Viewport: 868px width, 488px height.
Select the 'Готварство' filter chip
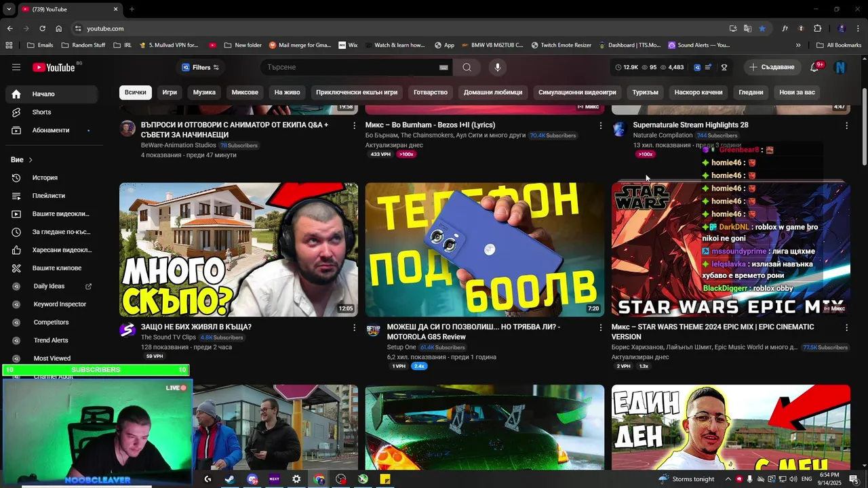pos(431,92)
